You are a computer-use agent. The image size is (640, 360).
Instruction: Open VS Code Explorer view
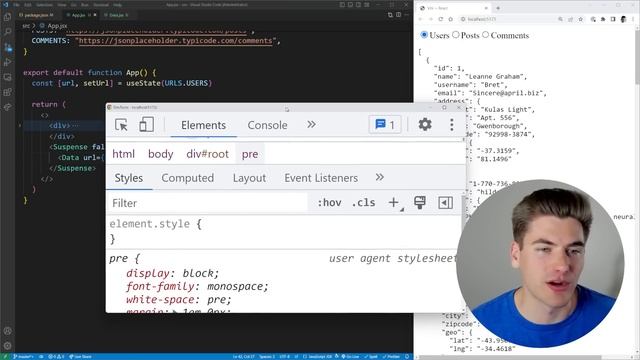(7, 17)
